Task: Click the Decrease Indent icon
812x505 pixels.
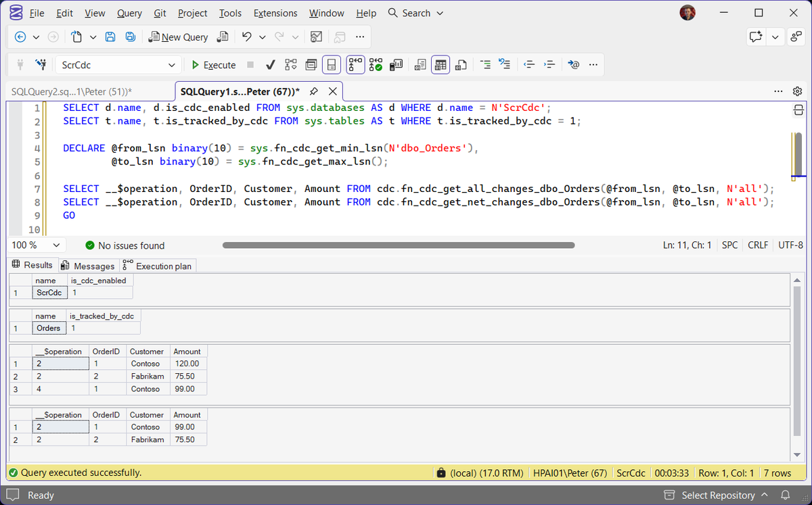Action: 529,65
